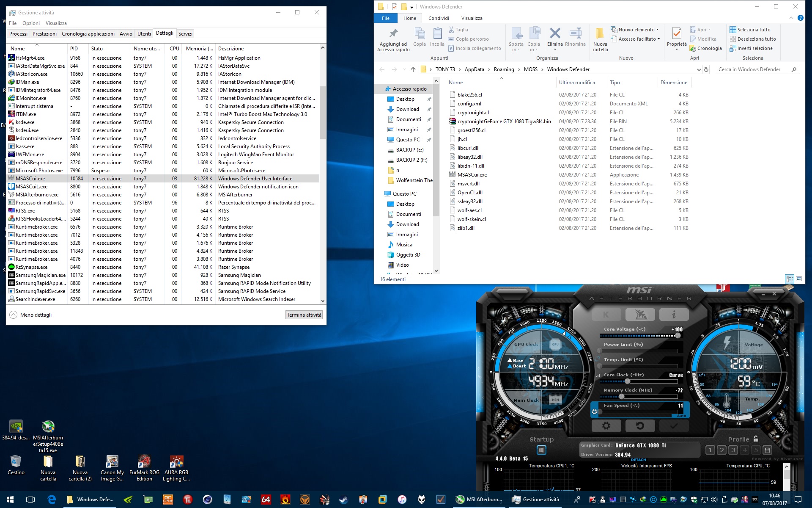The width and height of the screenshot is (812, 508).
Task: Open the Visualizza ribbon tab in Explorer
Action: tap(472, 18)
